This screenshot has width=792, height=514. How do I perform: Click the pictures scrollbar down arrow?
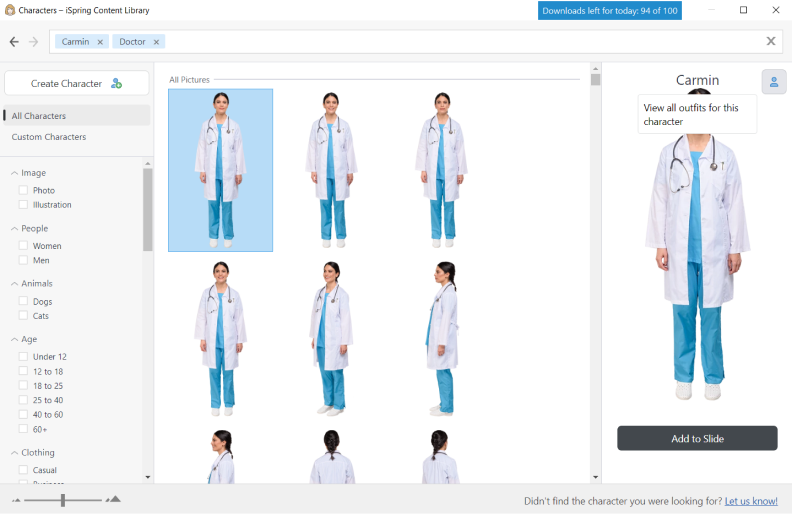(596, 477)
